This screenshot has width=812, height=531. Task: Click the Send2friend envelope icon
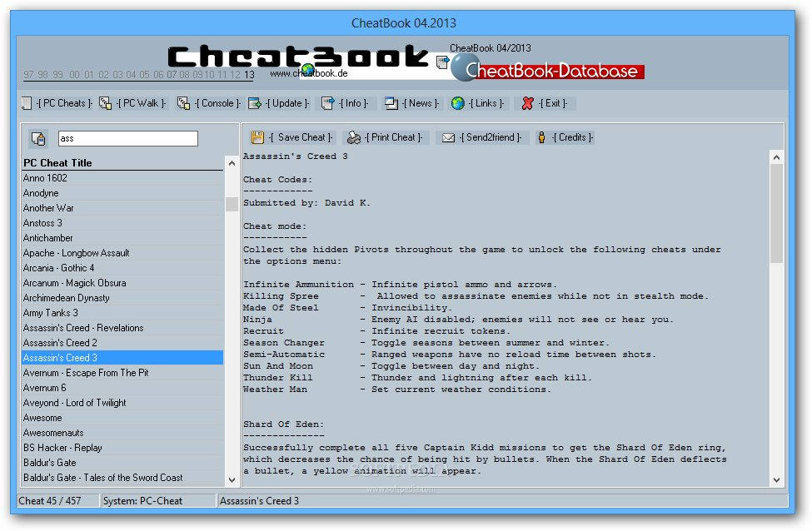tap(448, 137)
